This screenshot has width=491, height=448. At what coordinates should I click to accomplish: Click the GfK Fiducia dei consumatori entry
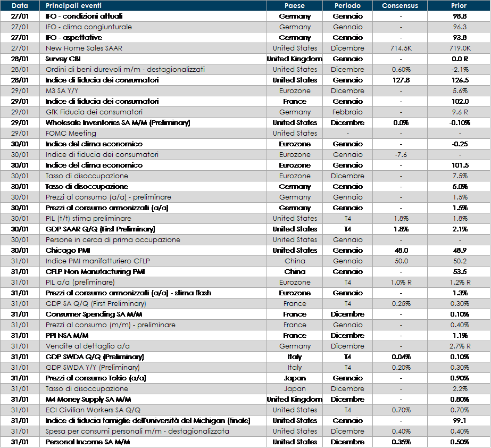coord(94,112)
